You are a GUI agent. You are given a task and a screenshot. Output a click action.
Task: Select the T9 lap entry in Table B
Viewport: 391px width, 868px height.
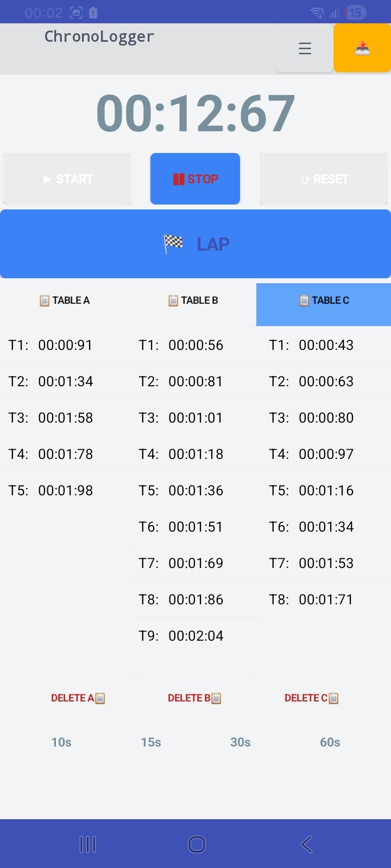(x=181, y=636)
